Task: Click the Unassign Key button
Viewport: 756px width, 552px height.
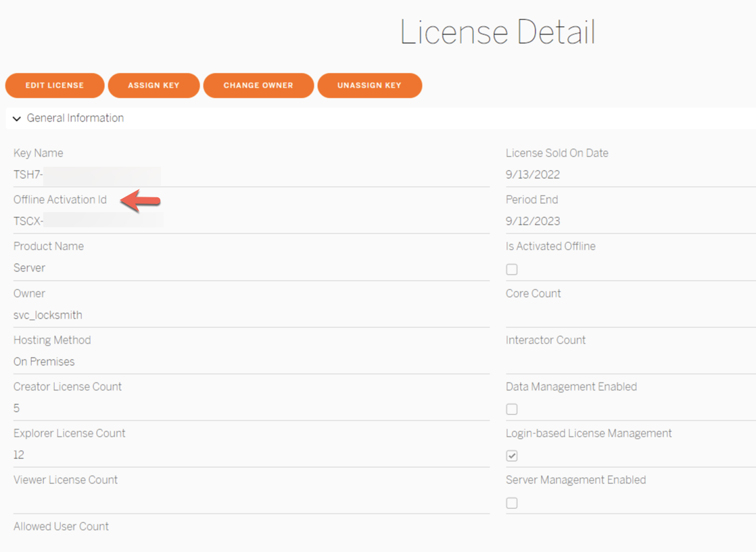Action: click(x=369, y=86)
